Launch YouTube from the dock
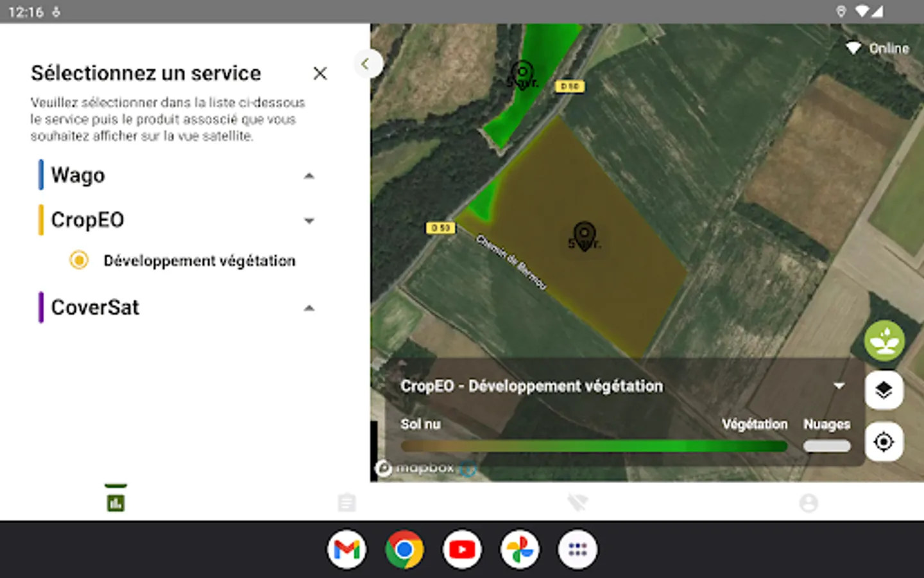This screenshot has height=578, width=924. tap(462, 550)
